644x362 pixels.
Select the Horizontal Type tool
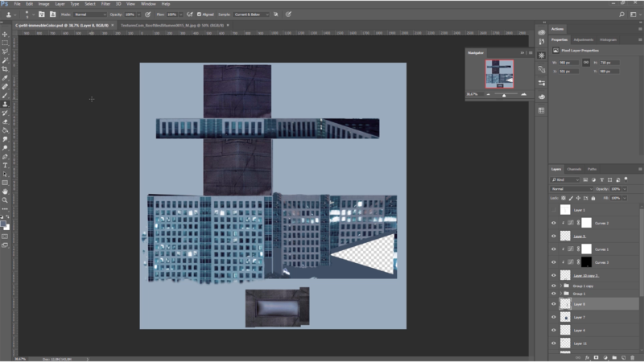point(5,166)
